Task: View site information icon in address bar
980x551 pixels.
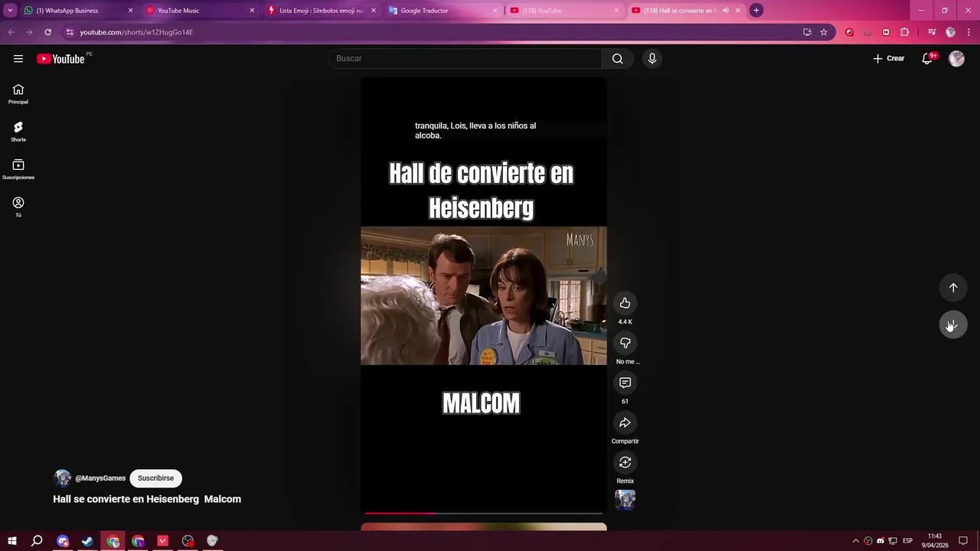Action: coord(70,32)
